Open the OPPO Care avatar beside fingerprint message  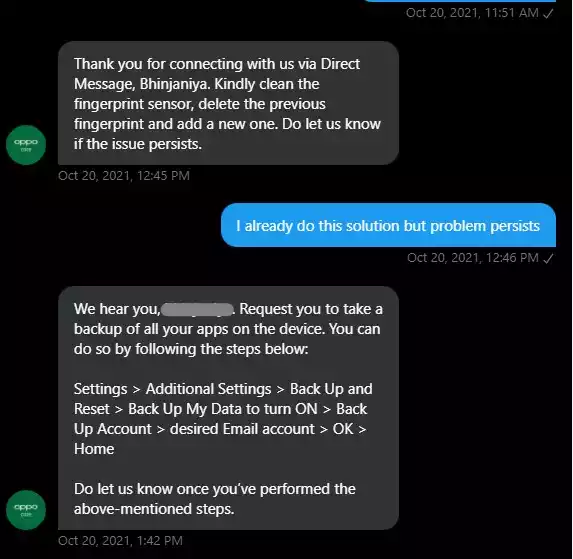(x=26, y=145)
